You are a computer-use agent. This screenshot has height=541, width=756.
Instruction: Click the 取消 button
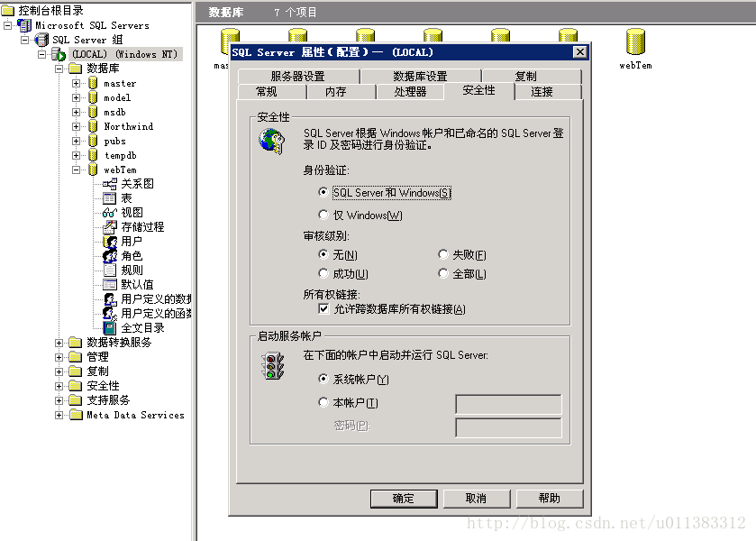tap(477, 499)
